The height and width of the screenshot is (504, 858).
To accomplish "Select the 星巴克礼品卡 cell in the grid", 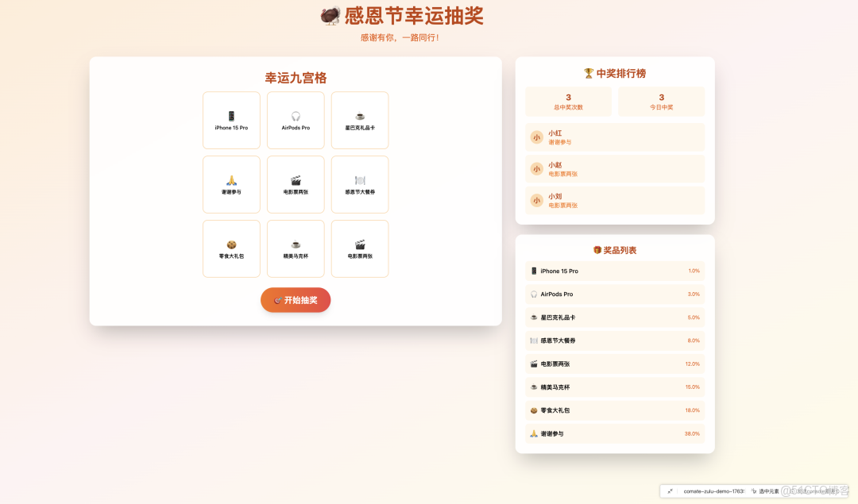I will click(x=359, y=120).
